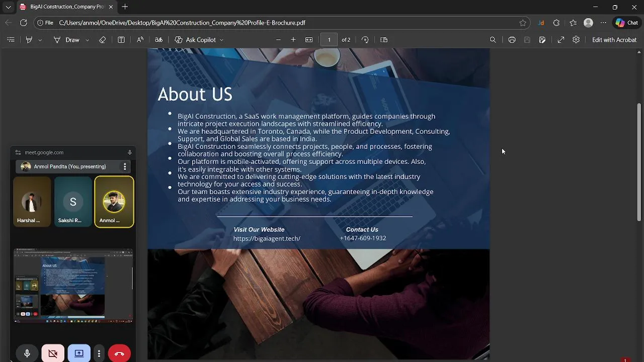
Task: Open Ask Copilot
Action: (195, 40)
